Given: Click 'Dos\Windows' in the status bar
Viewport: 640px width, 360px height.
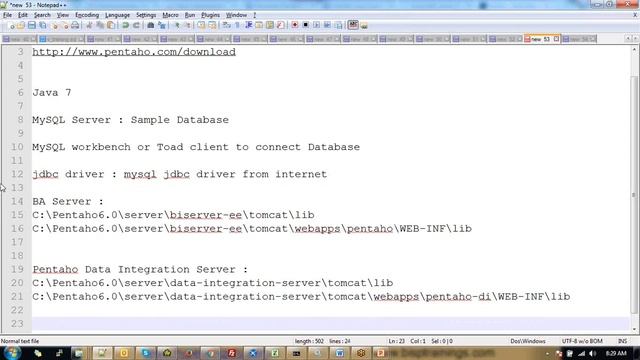Looking at the screenshot, I should click(x=527, y=341).
